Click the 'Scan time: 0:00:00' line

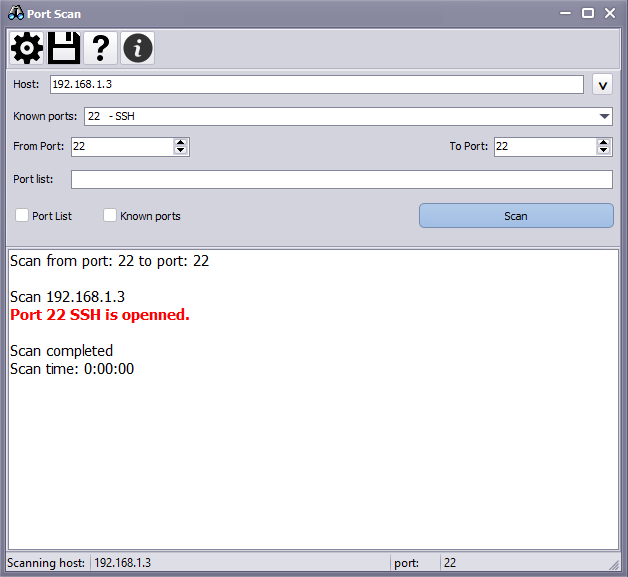[x=72, y=369]
